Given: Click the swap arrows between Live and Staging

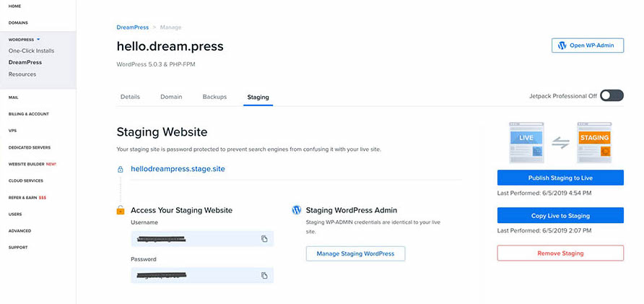Looking at the screenshot, I should coord(561,142).
